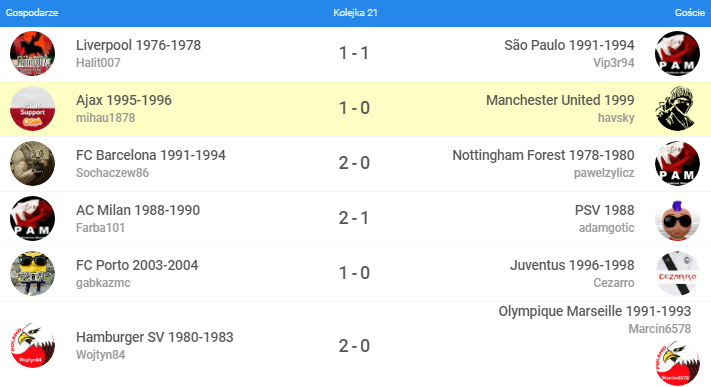Click adamgotic's sunglasses mohawk avatar

[x=677, y=219]
